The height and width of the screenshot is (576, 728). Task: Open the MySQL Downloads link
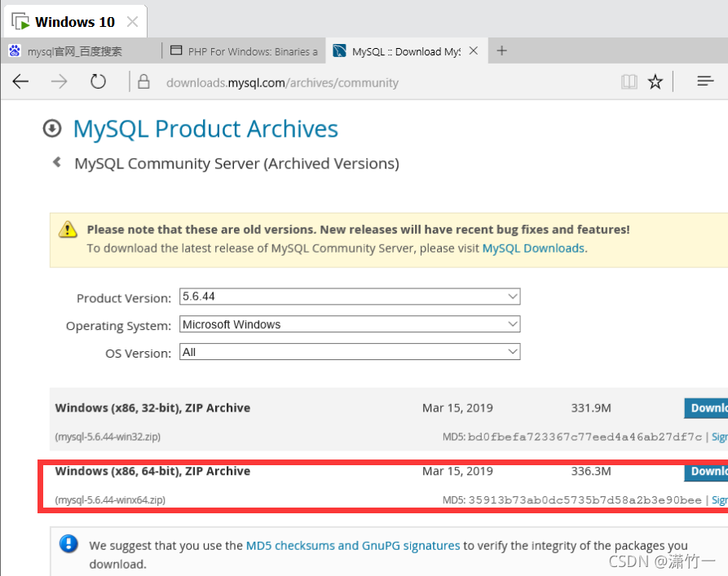[x=533, y=248]
